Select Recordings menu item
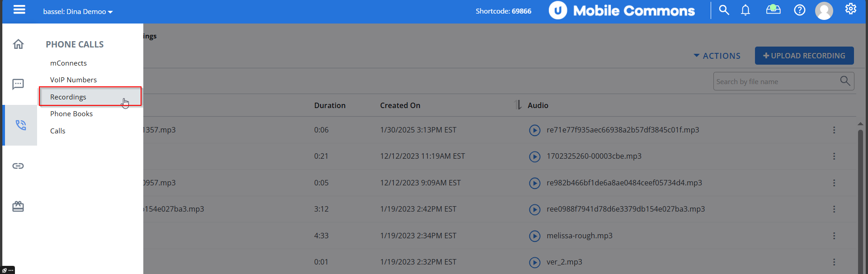The width and height of the screenshot is (868, 274). [x=90, y=97]
